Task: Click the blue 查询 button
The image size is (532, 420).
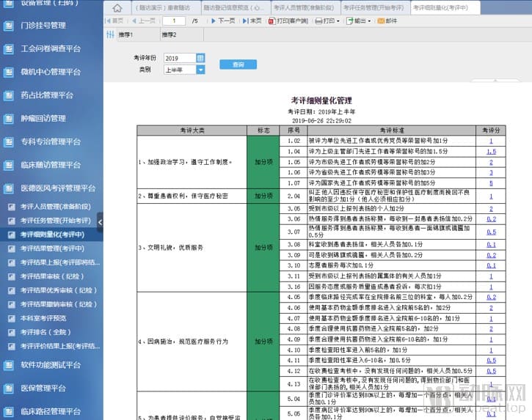Action: [238, 65]
